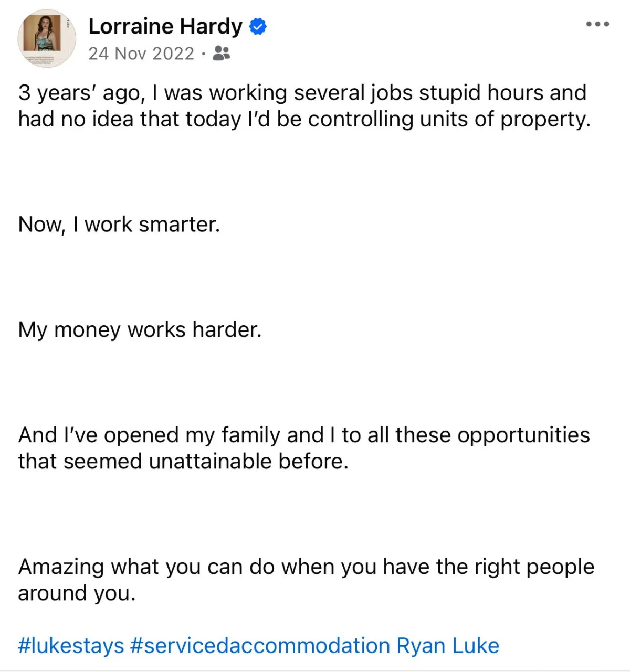
Task: Open tagged profile Ryan Luke
Action: [448, 646]
